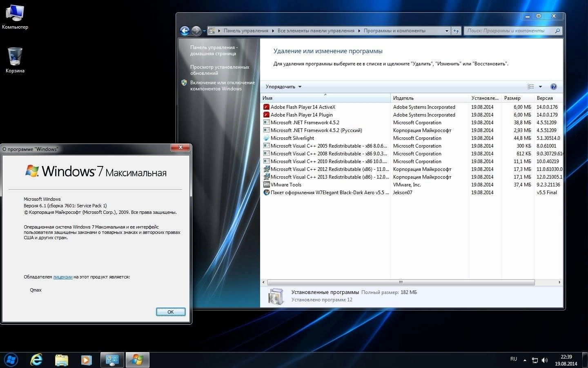Open Windows Media Player from taskbar

(86, 360)
